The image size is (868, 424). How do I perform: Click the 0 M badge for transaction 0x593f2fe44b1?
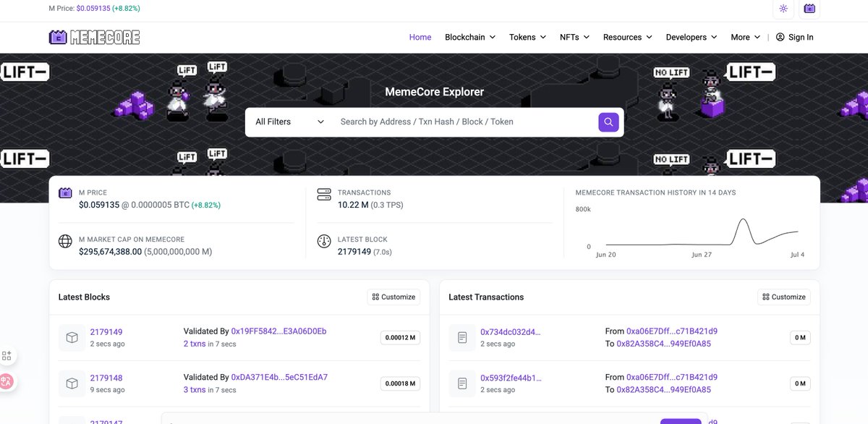click(800, 383)
